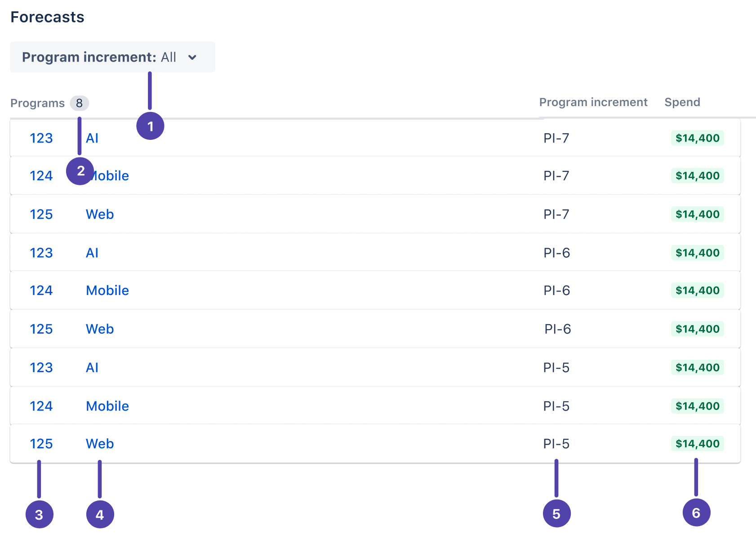756x554 pixels.
Task: Click the chevron arrow beside All
Action: (x=192, y=58)
